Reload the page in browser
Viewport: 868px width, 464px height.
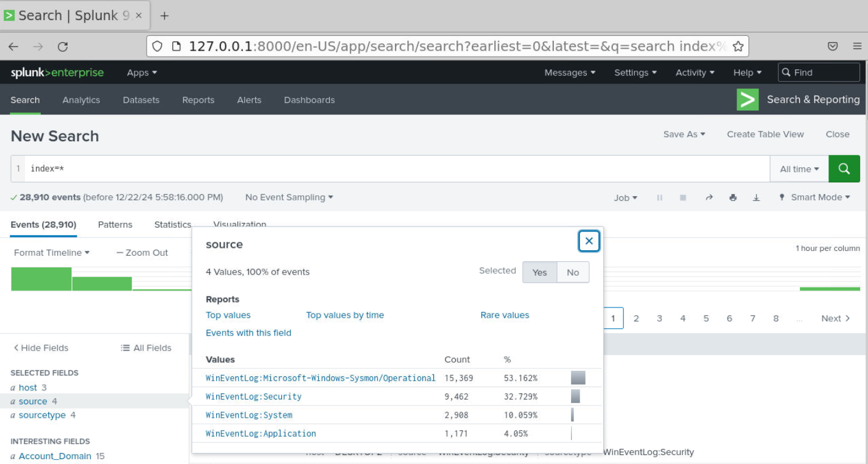coord(63,47)
